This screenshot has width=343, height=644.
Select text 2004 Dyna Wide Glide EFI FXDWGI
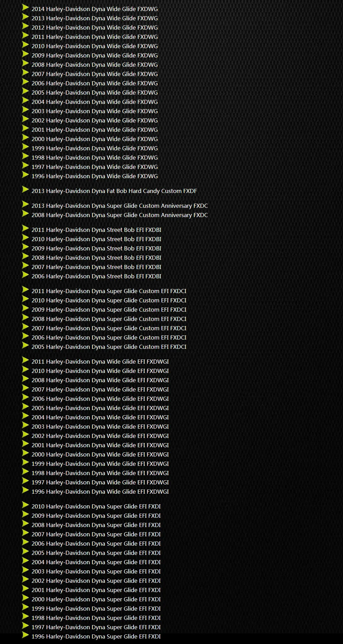coord(100,417)
